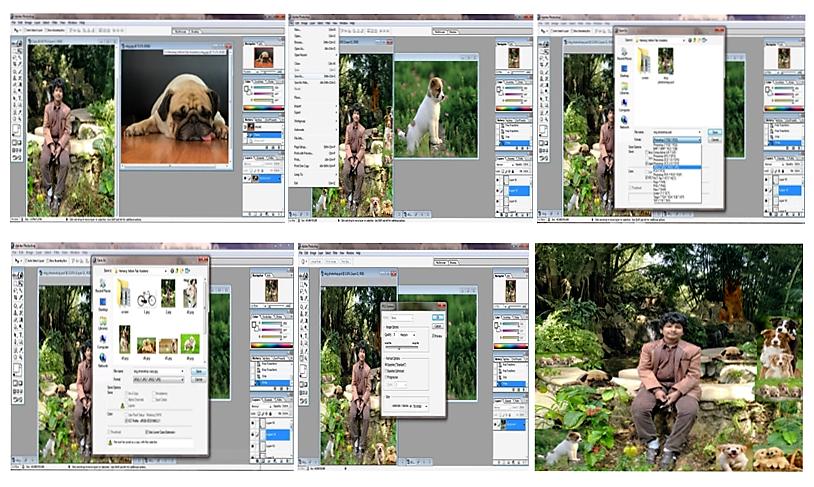Screen dimensions: 814x487
Task: Select the Lasso tool in thumbnail Save As screenshot
Action: point(15,291)
